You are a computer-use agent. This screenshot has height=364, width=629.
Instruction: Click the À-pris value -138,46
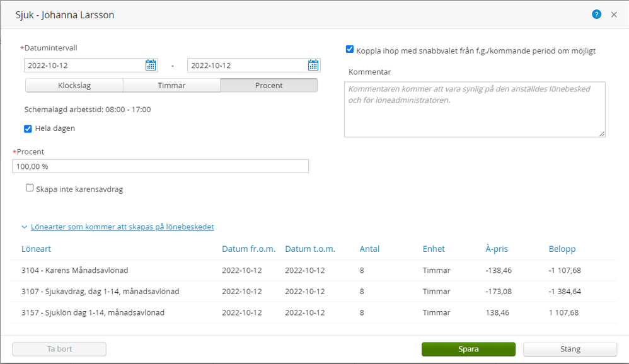[x=499, y=270]
